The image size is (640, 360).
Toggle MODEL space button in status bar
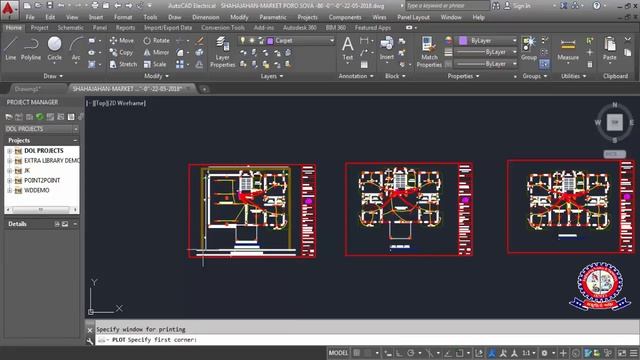tap(338, 353)
